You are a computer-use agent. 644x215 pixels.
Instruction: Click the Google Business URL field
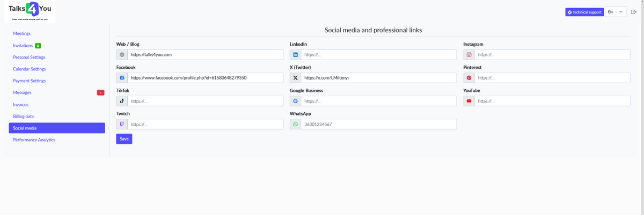[x=379, y=101]
